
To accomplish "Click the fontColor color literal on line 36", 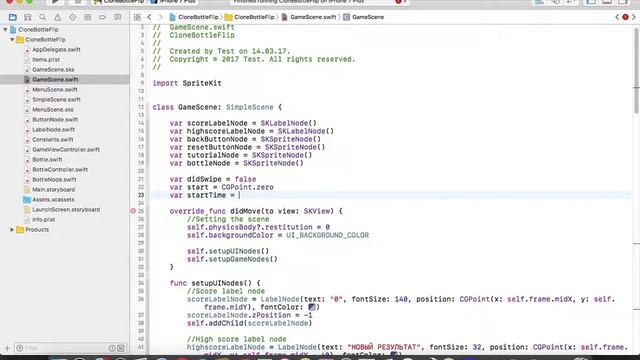I will 312,307.
